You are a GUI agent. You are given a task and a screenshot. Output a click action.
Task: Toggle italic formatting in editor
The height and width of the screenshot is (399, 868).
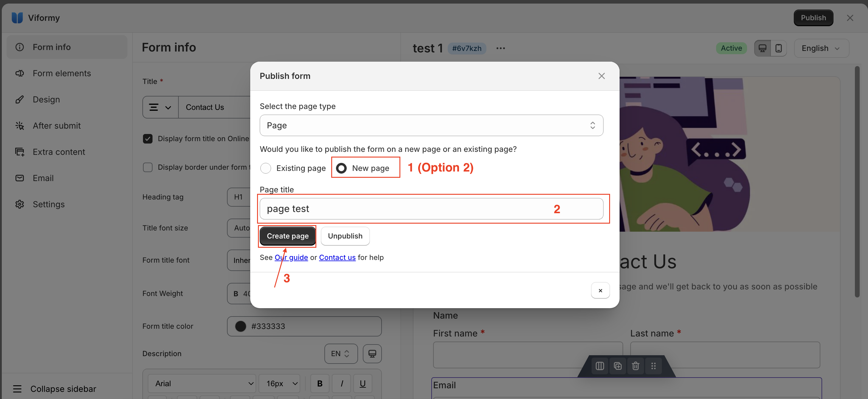pos(341,384)
